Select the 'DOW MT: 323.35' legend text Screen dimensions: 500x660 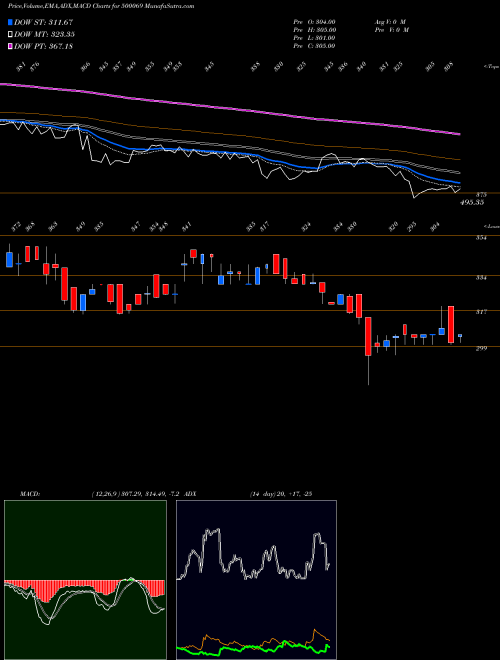(44, 35)
